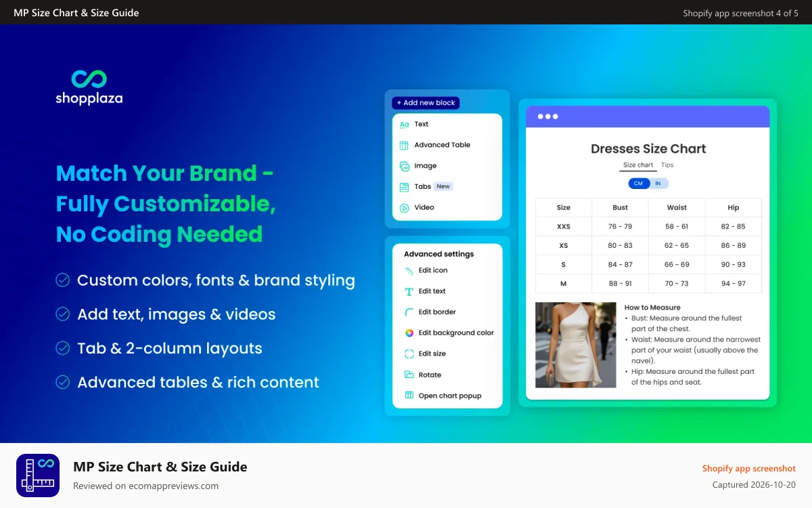Click the Open chart popup table icon
The width and height of the screenshot is (812, 508).
(x=409, y=396)
